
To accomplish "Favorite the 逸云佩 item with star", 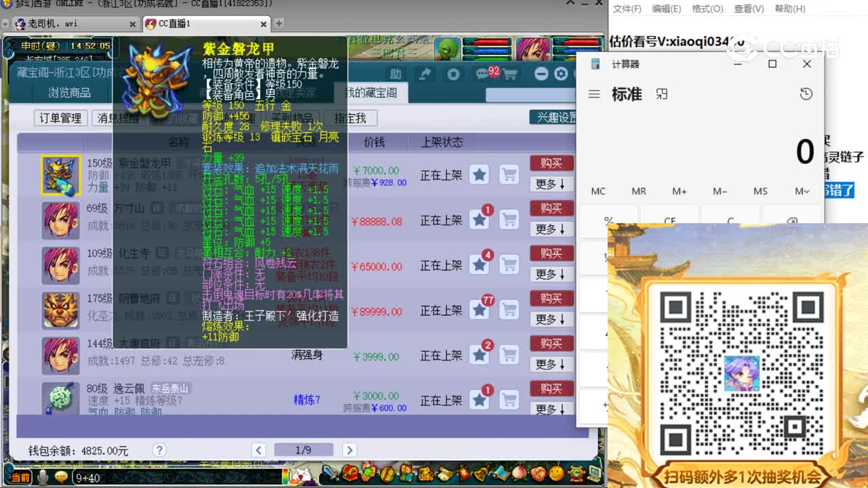I will tap(479, 400).
